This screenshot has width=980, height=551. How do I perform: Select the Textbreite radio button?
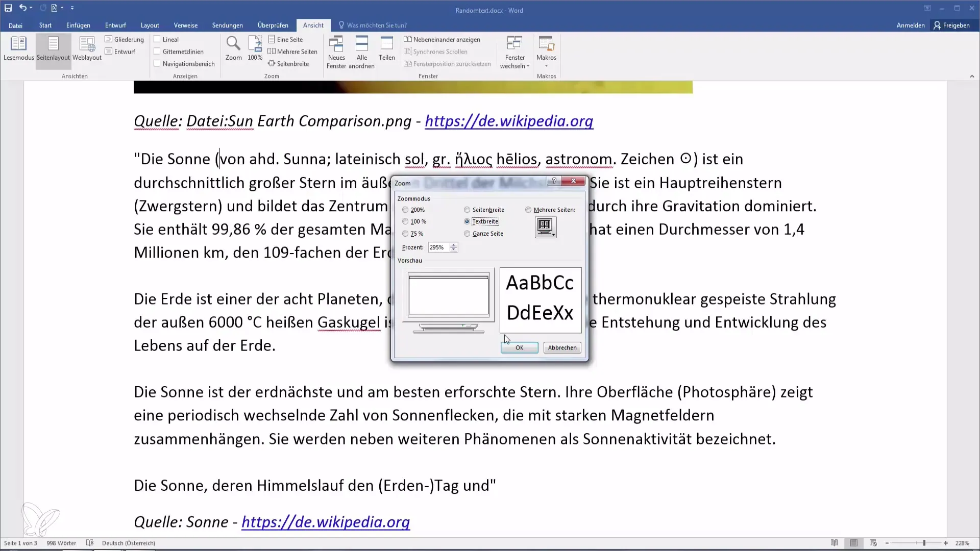(x=467, y=221)
